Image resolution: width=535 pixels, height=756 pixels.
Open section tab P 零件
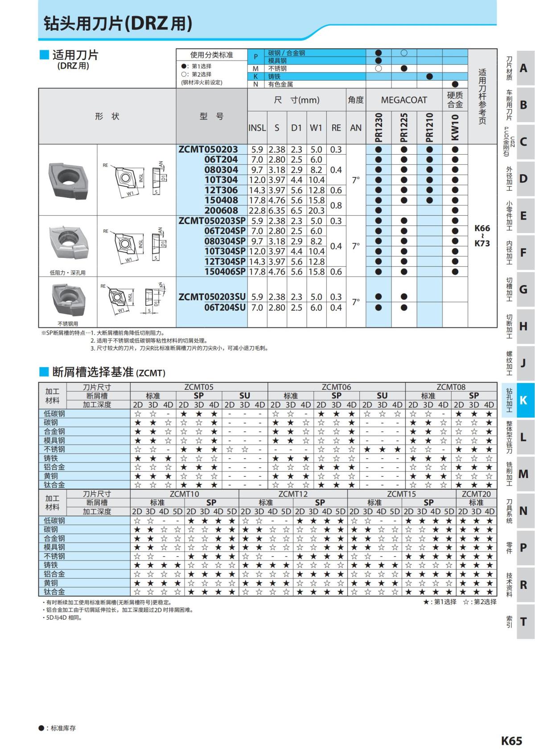click(x=519, y=548)
